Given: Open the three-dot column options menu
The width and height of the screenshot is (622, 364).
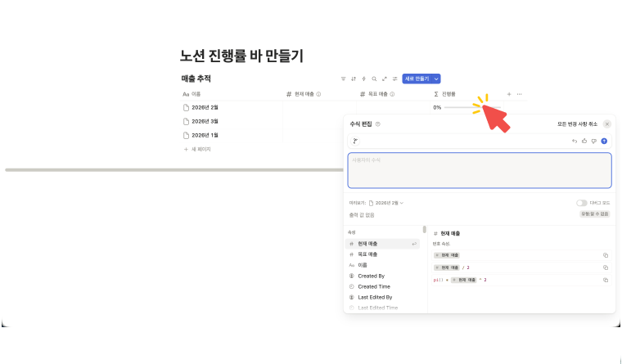Looking at the screenshot, I should tap(519, 94).
